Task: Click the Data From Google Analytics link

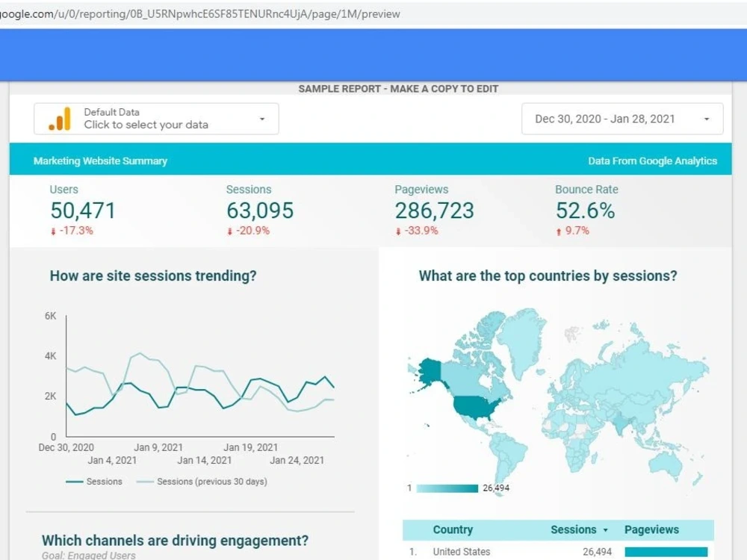Action: [653, 161]
